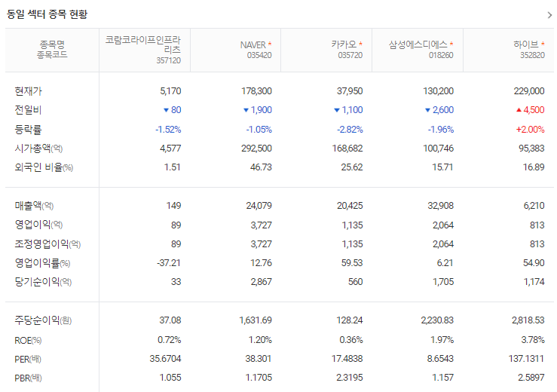557x392 pixels.
Task: Click the orange asterisk next to 카카오
Action: coord(360,44)
